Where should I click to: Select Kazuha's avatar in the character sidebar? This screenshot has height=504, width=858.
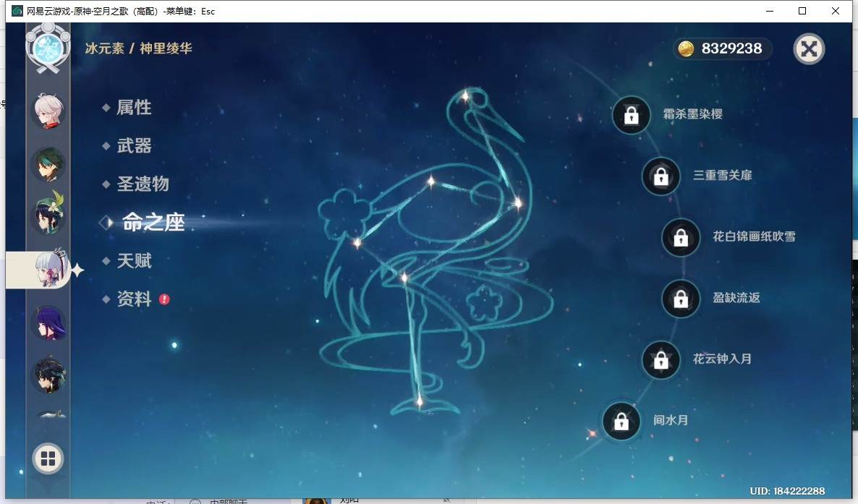click(48, 111)
